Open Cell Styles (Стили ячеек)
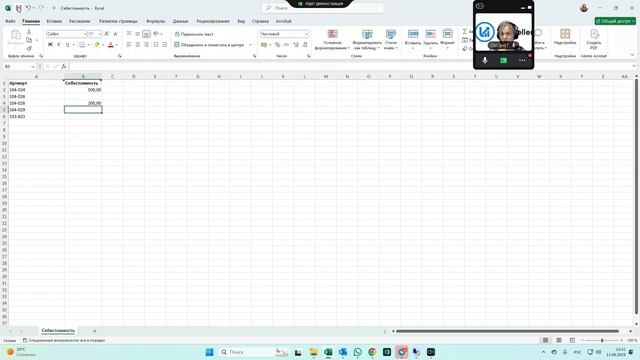The width and height of the screenshot is (640, 360). point(391,40)
